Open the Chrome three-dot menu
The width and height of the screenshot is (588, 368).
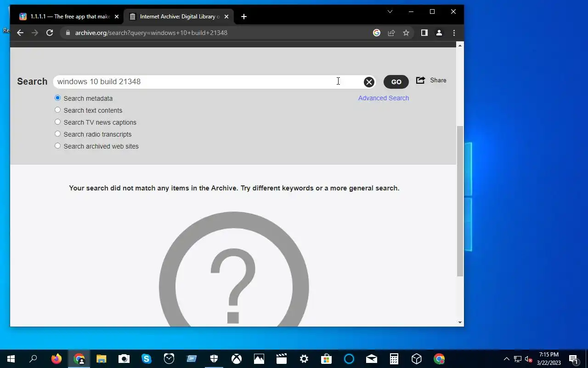point(454,33)
